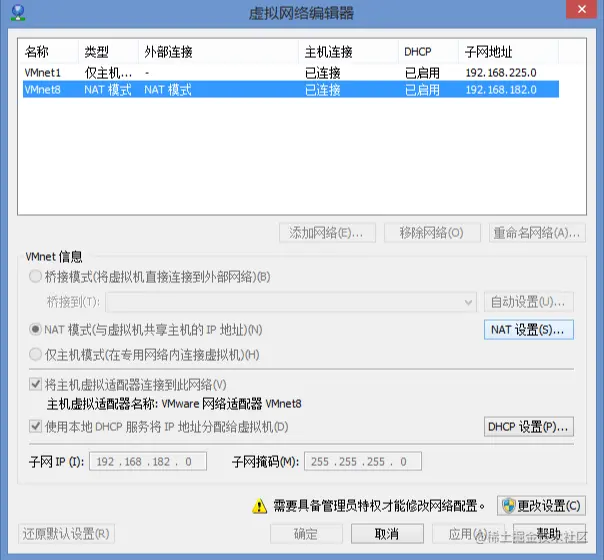The height and width of the screenshot is (560, 604).
Task: Select the 桥接模式 radio button
Action: [35, 276]
